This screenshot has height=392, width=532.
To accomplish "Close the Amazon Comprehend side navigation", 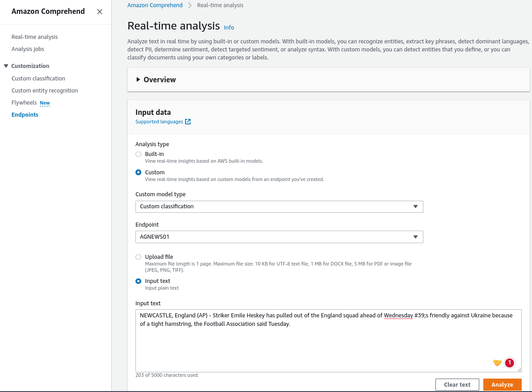I will [99, 12].
